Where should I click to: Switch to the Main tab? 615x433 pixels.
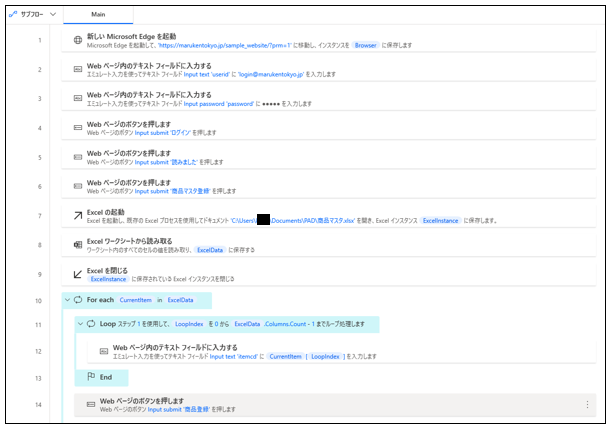click(x=98, y=15)
